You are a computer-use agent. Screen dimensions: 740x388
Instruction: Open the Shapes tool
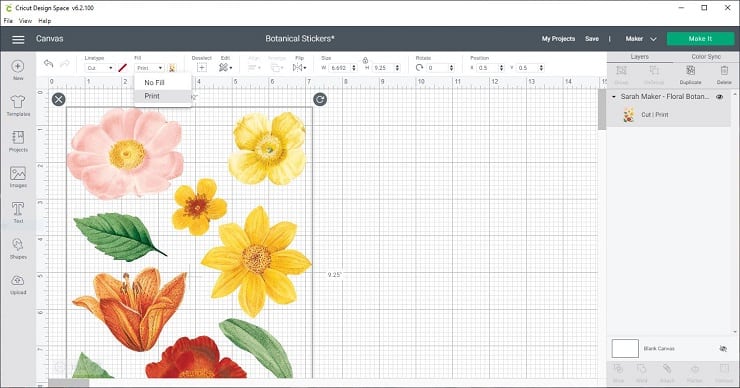pos(18,248)
